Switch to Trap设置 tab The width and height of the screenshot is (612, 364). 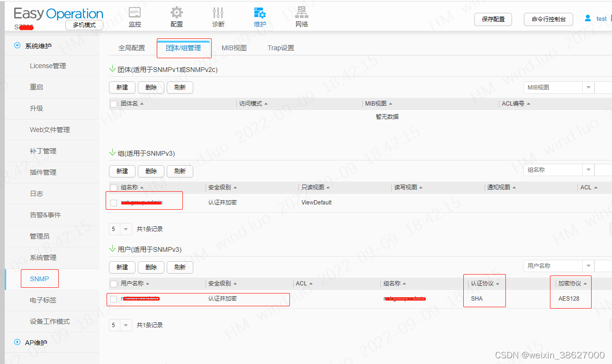coord(281,48)
